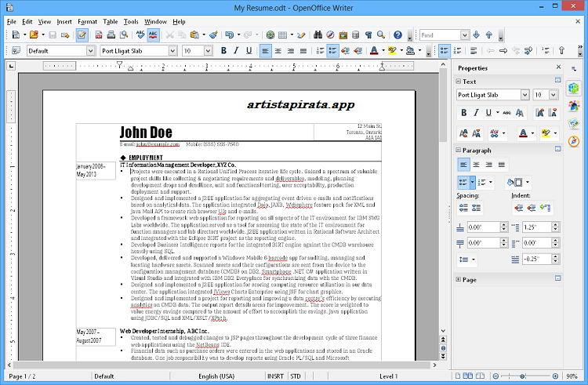588x385 pixels.
Task: Click the Export as PDF toolbar icon
Action: point(99,35)
